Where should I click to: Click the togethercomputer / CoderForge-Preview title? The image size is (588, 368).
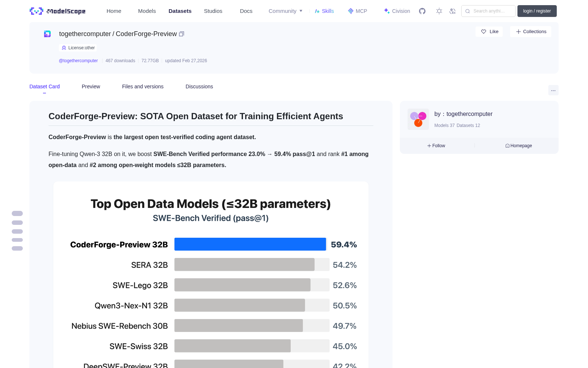click(118, 34)
